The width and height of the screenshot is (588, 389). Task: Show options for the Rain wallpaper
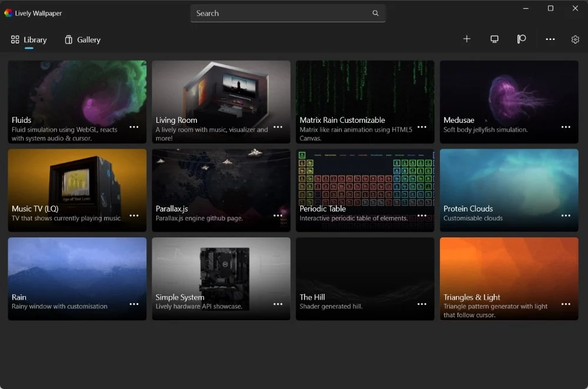pyautogui.click(x=134, y=304)
